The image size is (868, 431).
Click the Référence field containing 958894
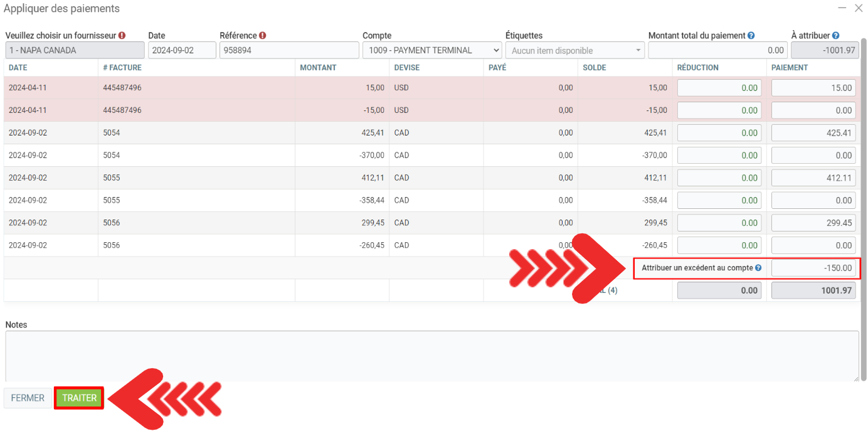point(288,50)
